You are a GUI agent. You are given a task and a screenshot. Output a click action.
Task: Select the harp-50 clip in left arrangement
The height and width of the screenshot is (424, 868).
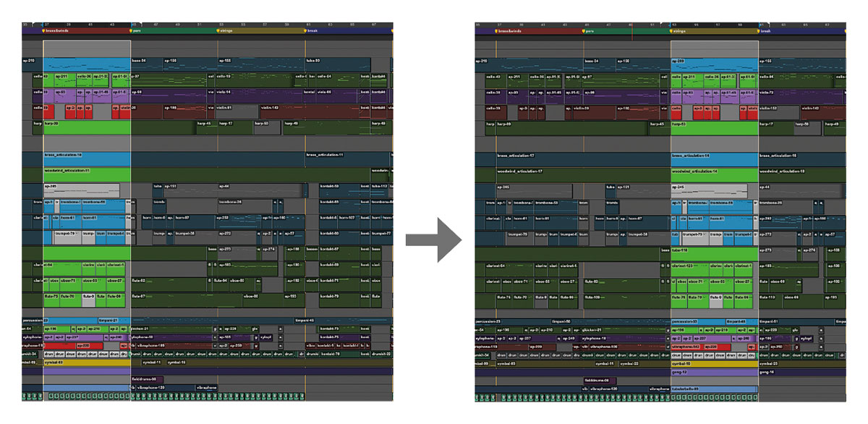click(265, 128)
